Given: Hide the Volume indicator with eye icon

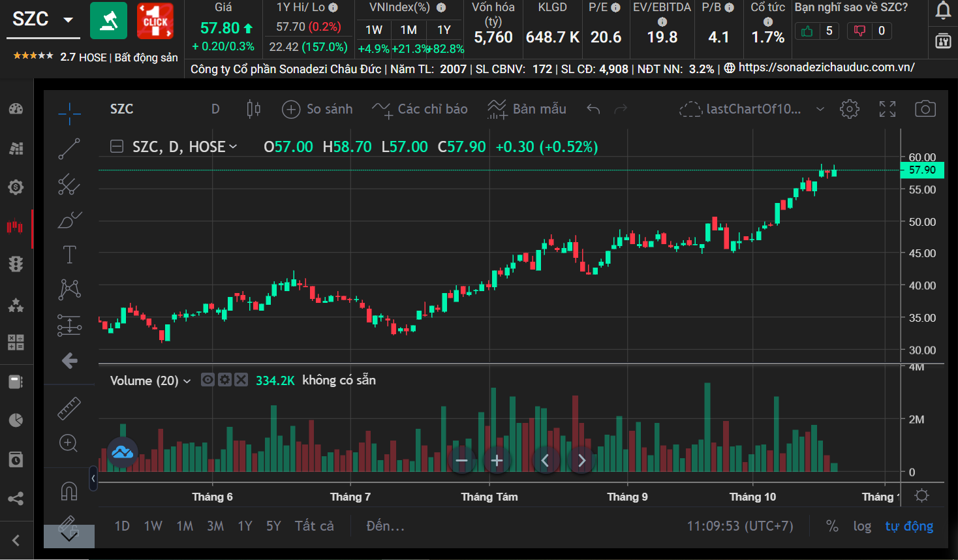Looking at the screenshot, I should click(208, 380).
